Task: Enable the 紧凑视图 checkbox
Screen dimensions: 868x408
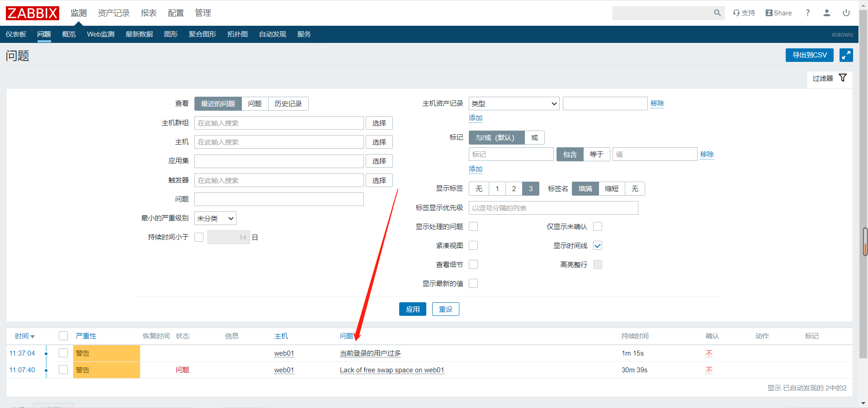Action: click(473, 245)
